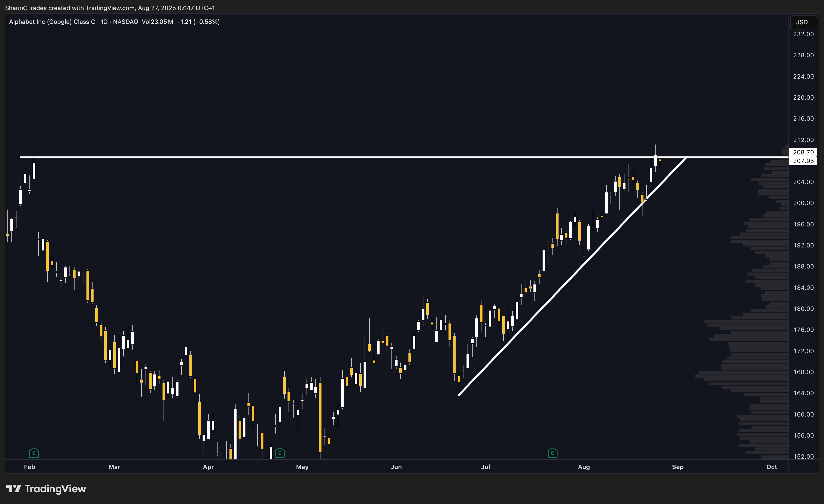Viewport: 824px width, 504px height.
Task: Click the 232.00 price axis label
Action: [804, 34]
